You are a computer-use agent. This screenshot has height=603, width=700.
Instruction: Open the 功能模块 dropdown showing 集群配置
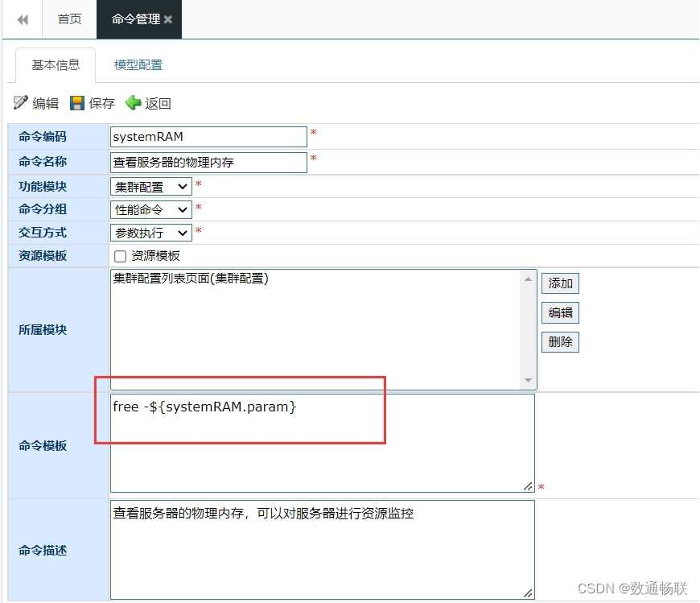(x=151, y=187)
